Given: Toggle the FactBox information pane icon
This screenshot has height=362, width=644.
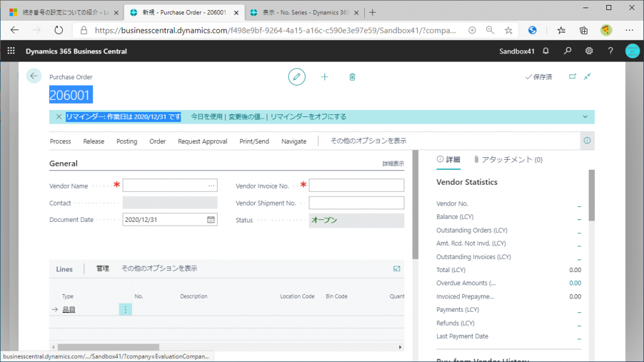Looking at the screenshot, I should [x=587, y=141].
